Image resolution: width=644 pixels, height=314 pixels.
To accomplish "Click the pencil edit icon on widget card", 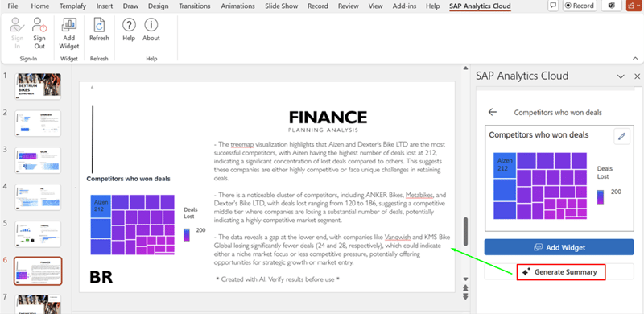I will 621,136.
